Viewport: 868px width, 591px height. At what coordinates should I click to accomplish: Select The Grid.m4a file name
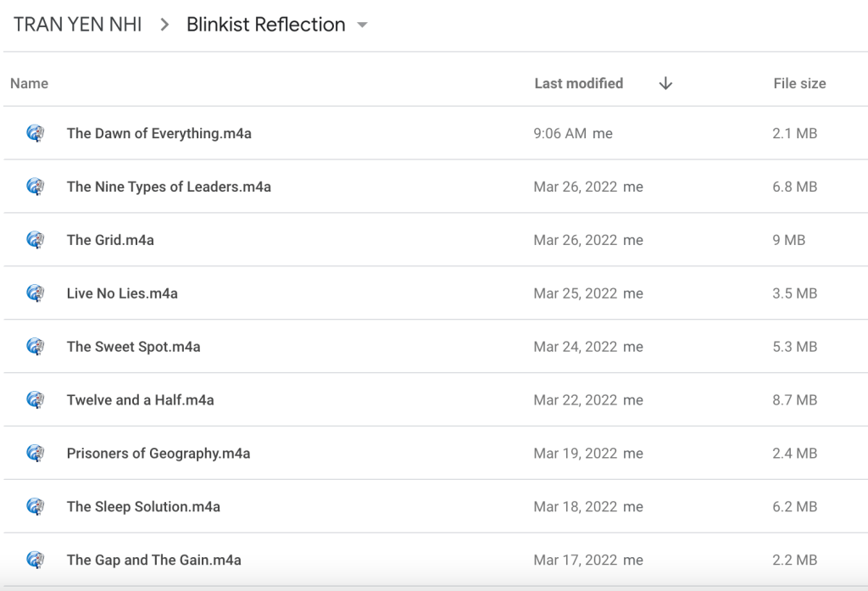tap(110, 240)
